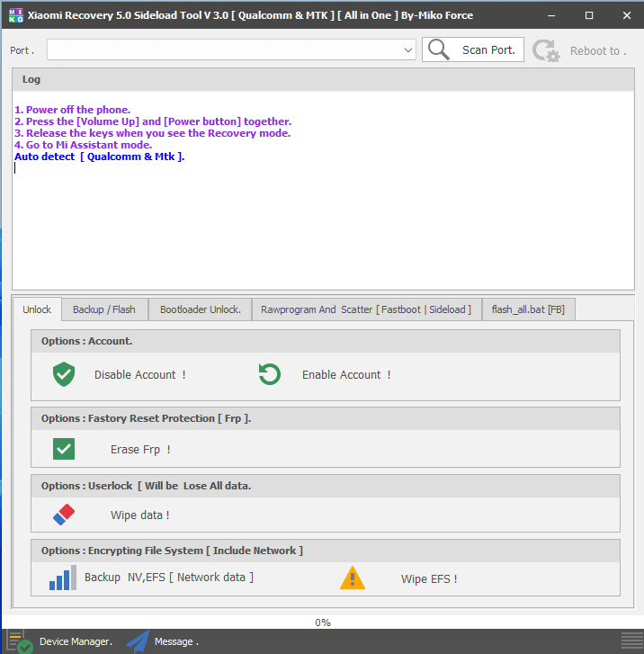The image size is (644, 654).
Task: Click the 'Options : Userlock' header
Action: [326, 486]
